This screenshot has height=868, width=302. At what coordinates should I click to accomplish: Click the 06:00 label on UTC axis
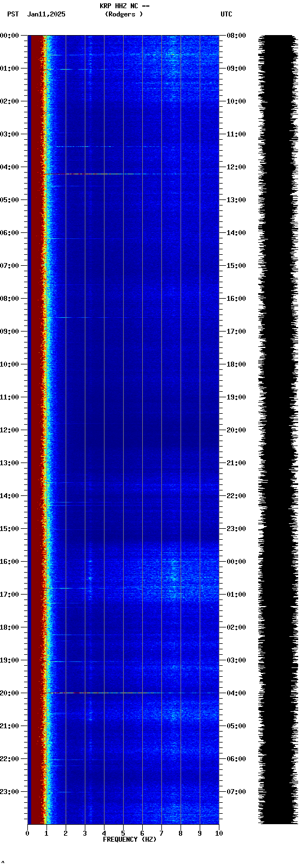[236, 759]
